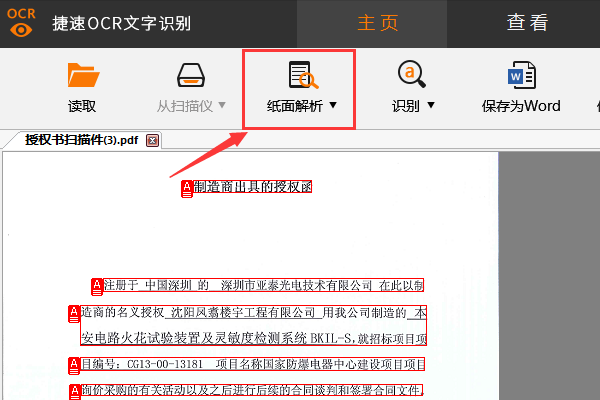The image size is (600, 400).
Task: Click the 从扫描仪 label
Action: click(x=185, y=106)
